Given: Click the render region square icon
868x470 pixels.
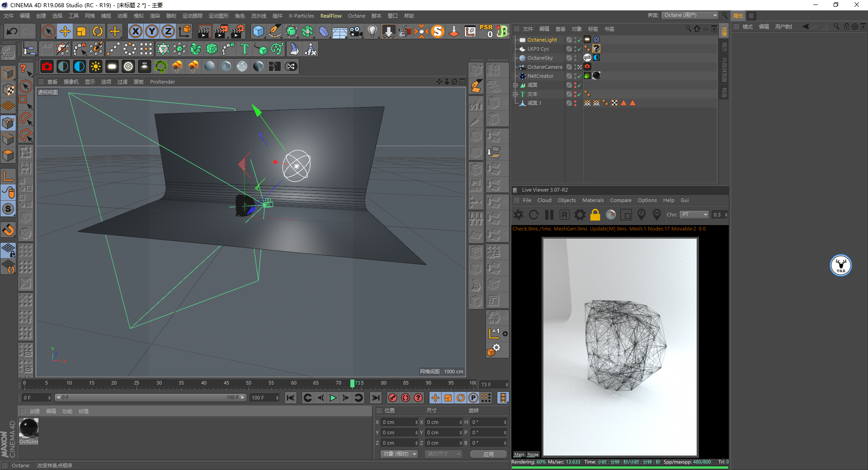Looking at the screenshot, I should click(626, 215).
